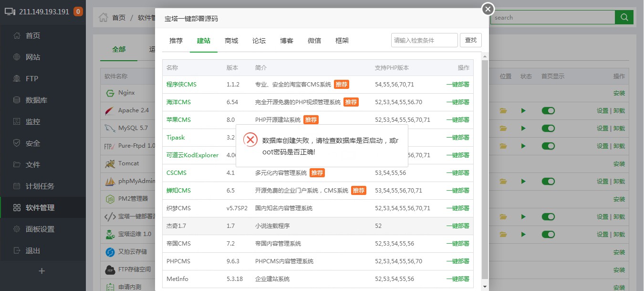This screenshot has width=644, height=291.
Task: Click the plus icon at sidebar bottom
Action: click(x=42, y=271)
